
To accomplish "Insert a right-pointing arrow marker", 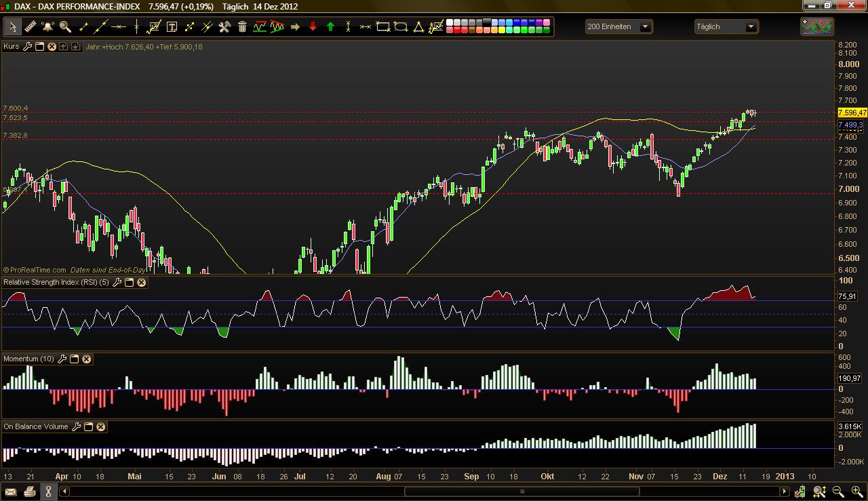I will coord(295,27).
